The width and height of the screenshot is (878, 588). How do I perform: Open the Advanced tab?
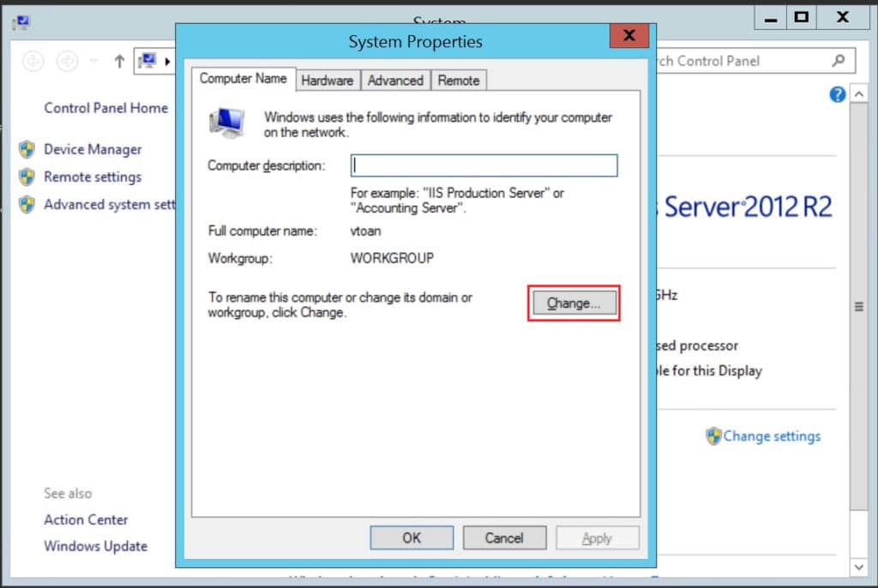pos(395,80)
